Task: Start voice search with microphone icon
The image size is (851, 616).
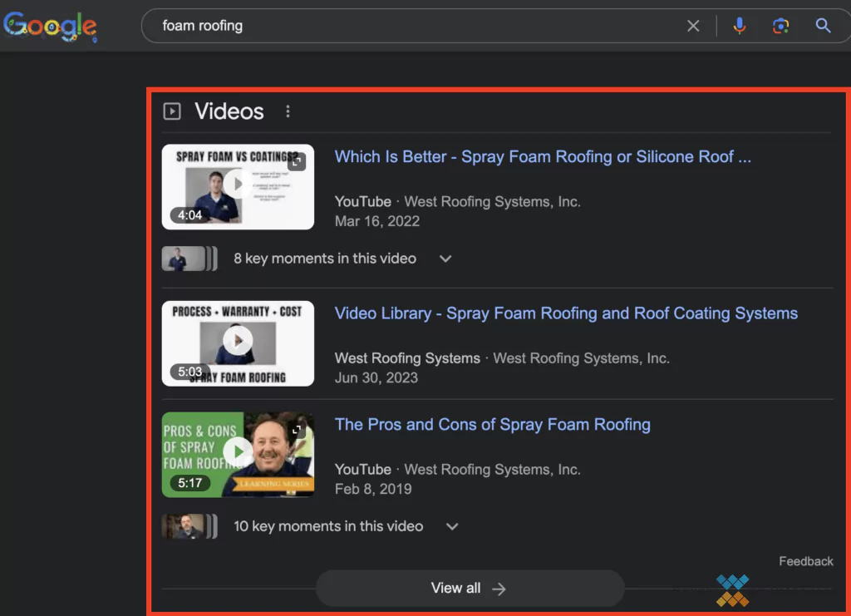Action: [x=739, y=26]
